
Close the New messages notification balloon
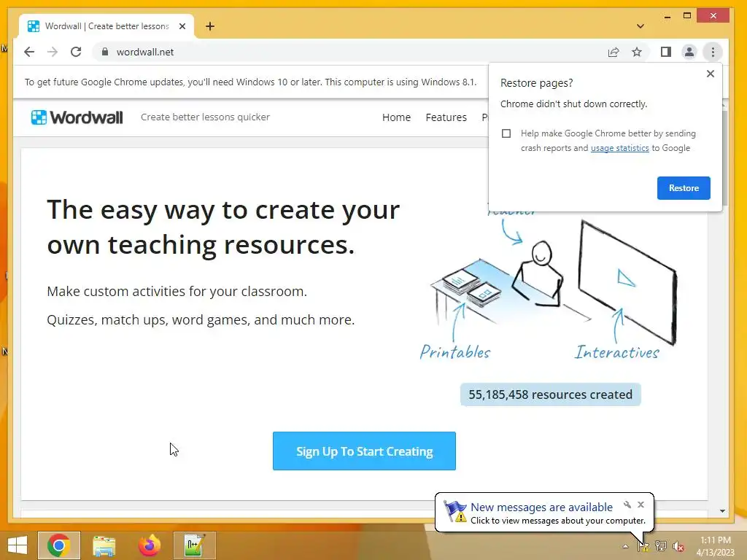640,505
